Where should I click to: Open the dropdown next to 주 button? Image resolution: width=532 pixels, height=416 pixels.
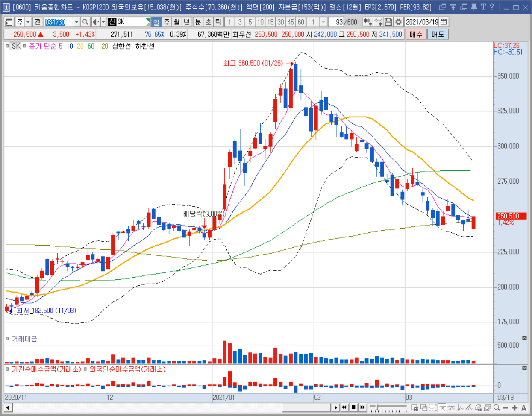pos(28,22)
